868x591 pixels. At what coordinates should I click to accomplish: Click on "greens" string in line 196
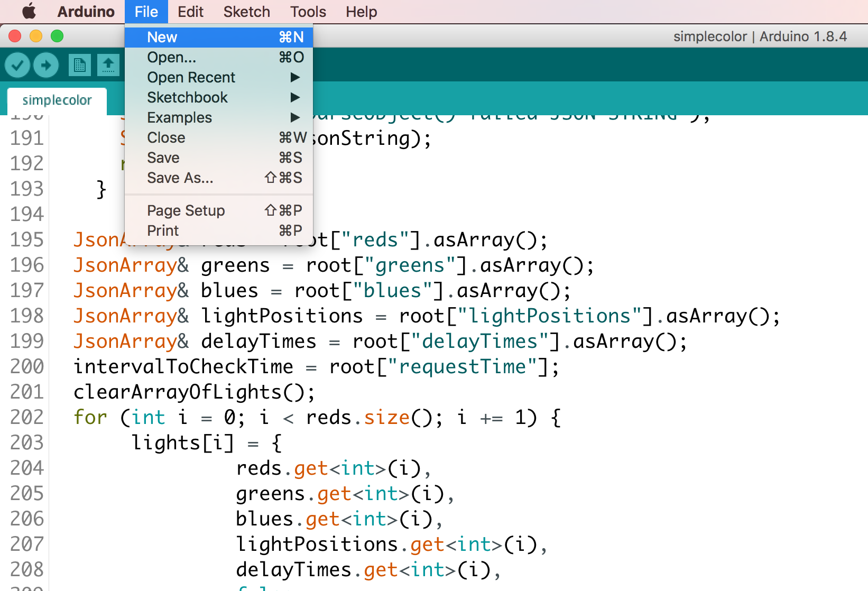click(x=410, y=265)
